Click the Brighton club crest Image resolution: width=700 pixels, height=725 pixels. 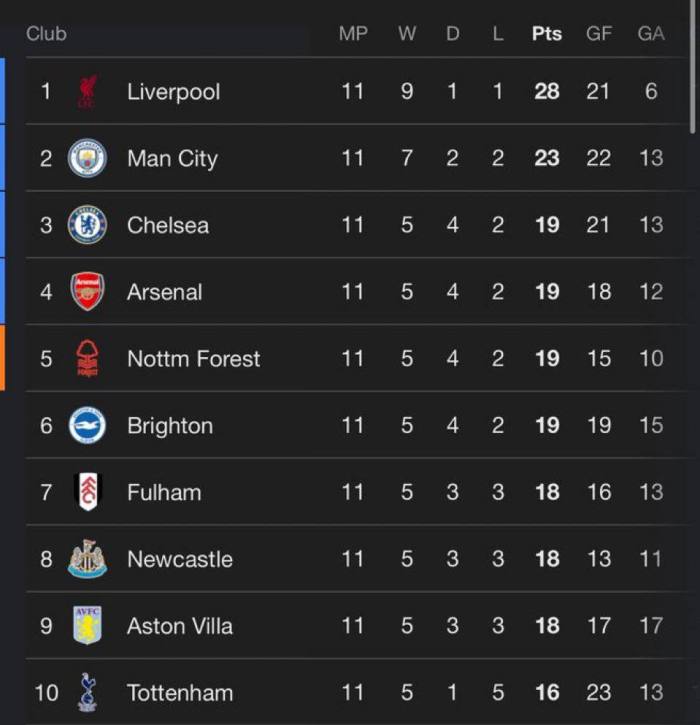point(87,425)
